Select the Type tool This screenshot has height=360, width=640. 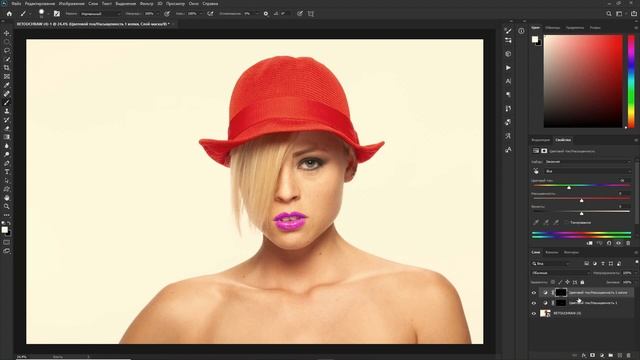click(7, 172)
